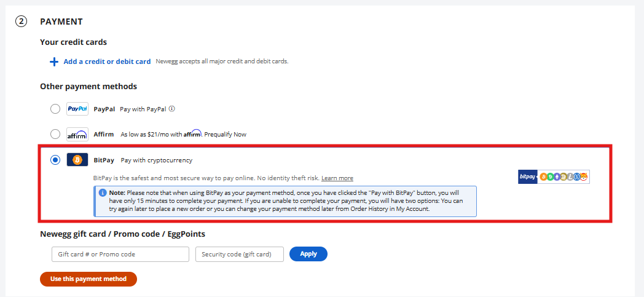Click the Affirm logo icon
This screenshot has width=644, height=297.
[x=77, y=134]
